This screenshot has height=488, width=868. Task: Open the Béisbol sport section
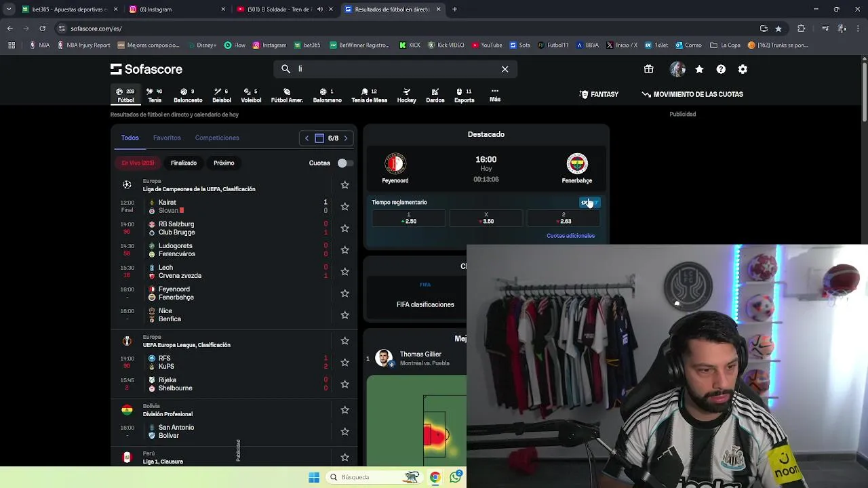click(222, 95)
